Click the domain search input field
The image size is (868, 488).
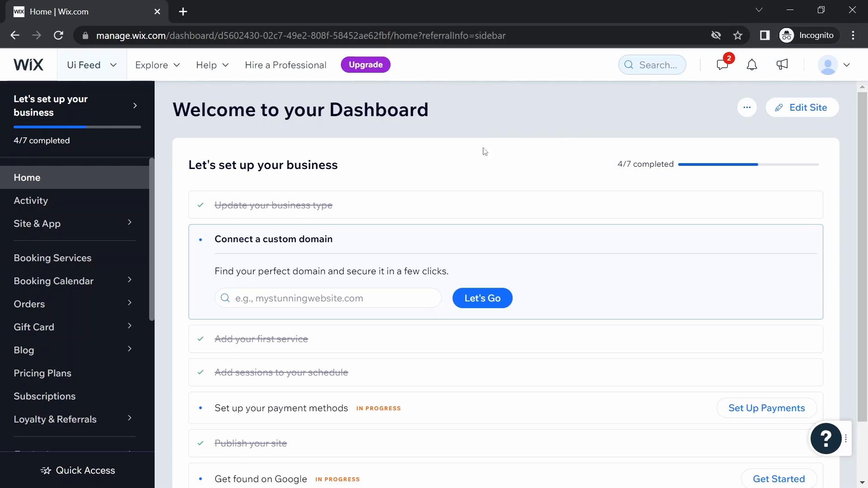point(328,298)
